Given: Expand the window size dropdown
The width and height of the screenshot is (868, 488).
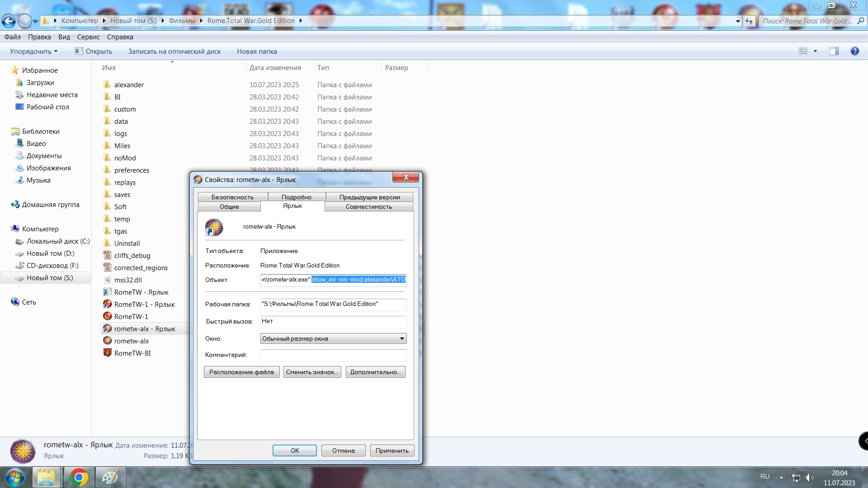Looking at the screenshot, I should (401, 338).
